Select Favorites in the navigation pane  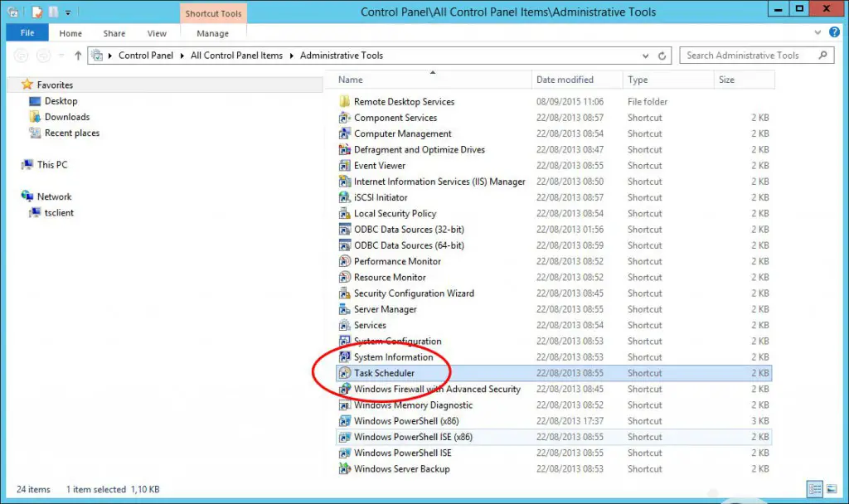tap(55, 85)
